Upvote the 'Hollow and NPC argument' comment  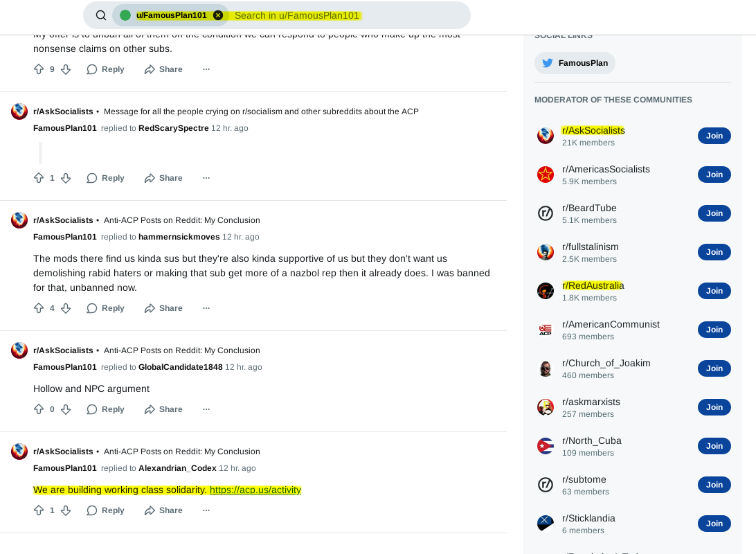pyautogui.click(x=39, y=409)
